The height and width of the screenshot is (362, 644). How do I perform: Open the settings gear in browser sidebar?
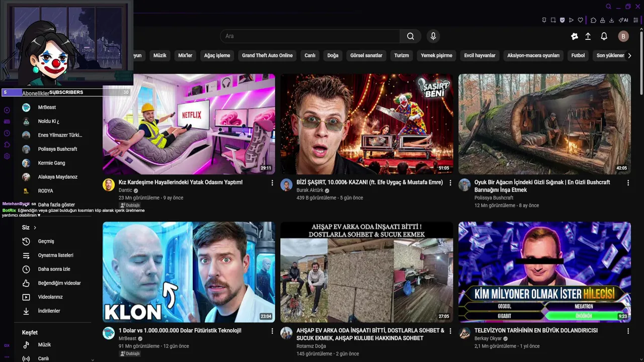[x=7, y=156]
